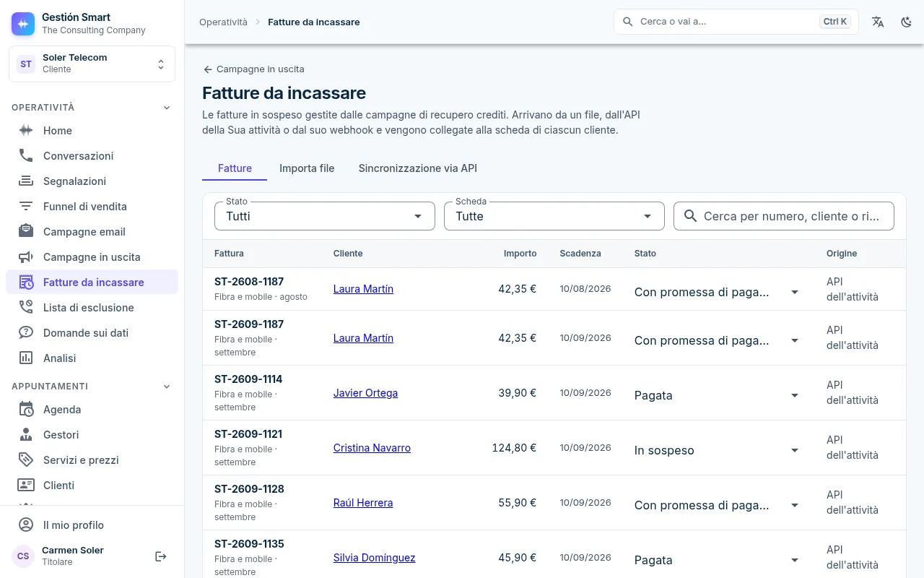The image size is (924, 578).
Task: Open the Stato filter dropdown
Action: (x=325, y=216)
